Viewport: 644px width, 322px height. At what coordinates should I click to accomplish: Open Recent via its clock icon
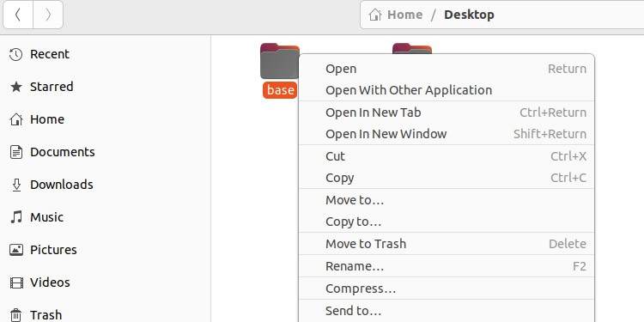tap(16, 54)
